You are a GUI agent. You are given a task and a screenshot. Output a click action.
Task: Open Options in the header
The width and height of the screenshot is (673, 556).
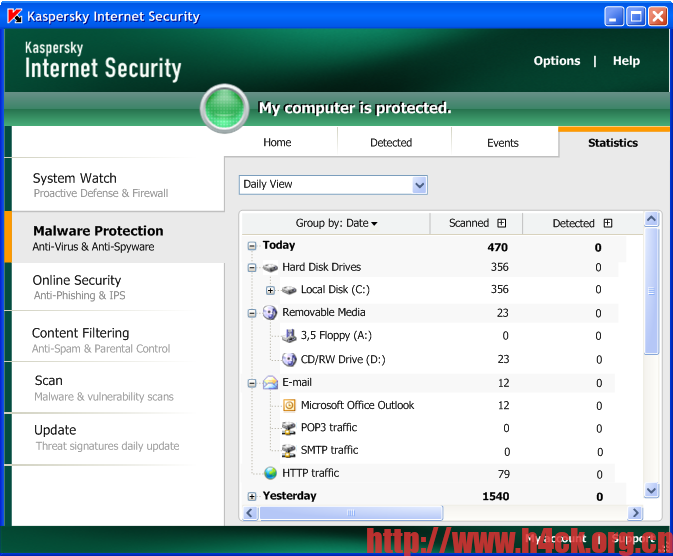point(557,61)
